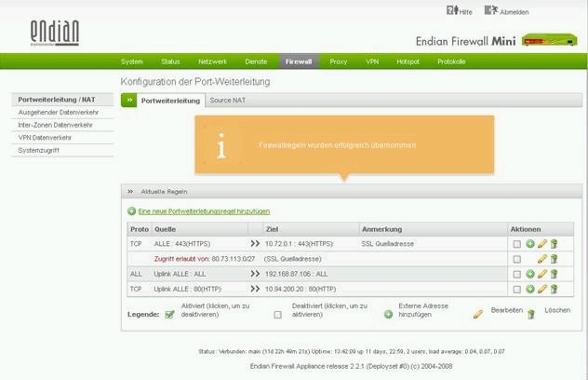
Task: Click the green arrow expander beside Portweiterleitung tab
Action: point(129,100)
